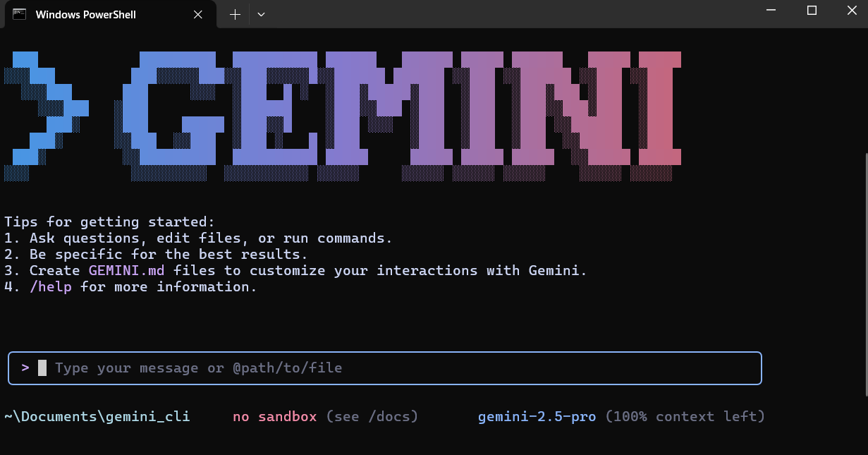
Task: Click the blinking cursor in the prompt
Action: (42, 368)
